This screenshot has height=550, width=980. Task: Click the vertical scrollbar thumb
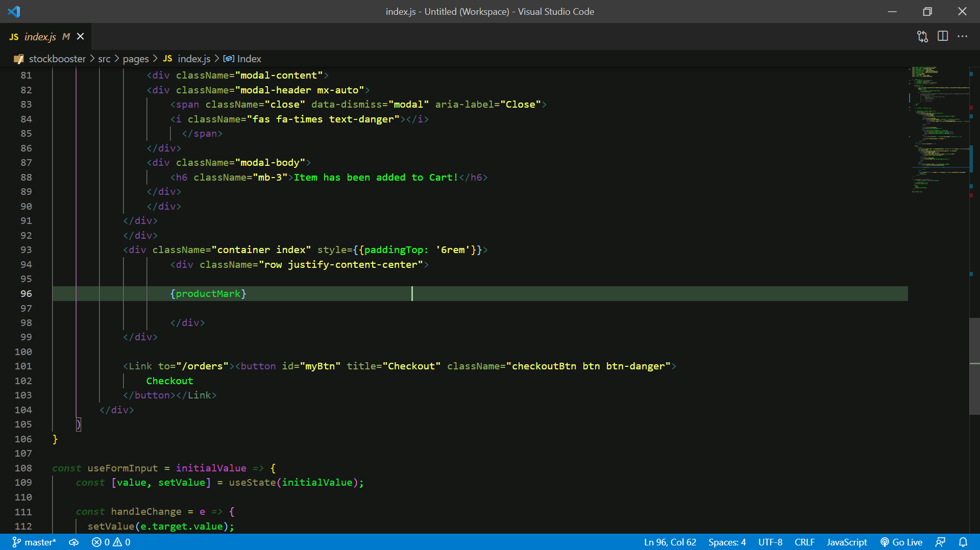point(974,366)
